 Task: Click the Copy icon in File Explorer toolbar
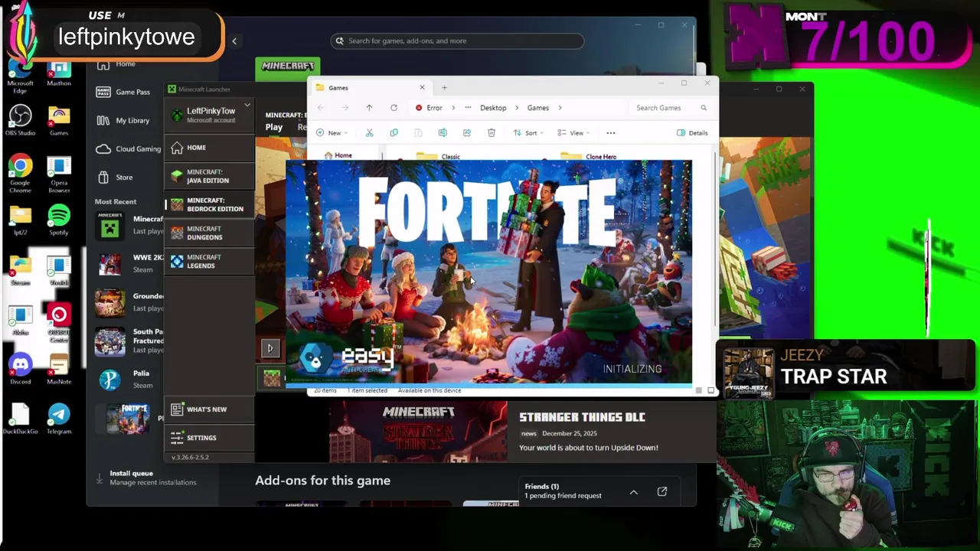click(x=394, y=132)
